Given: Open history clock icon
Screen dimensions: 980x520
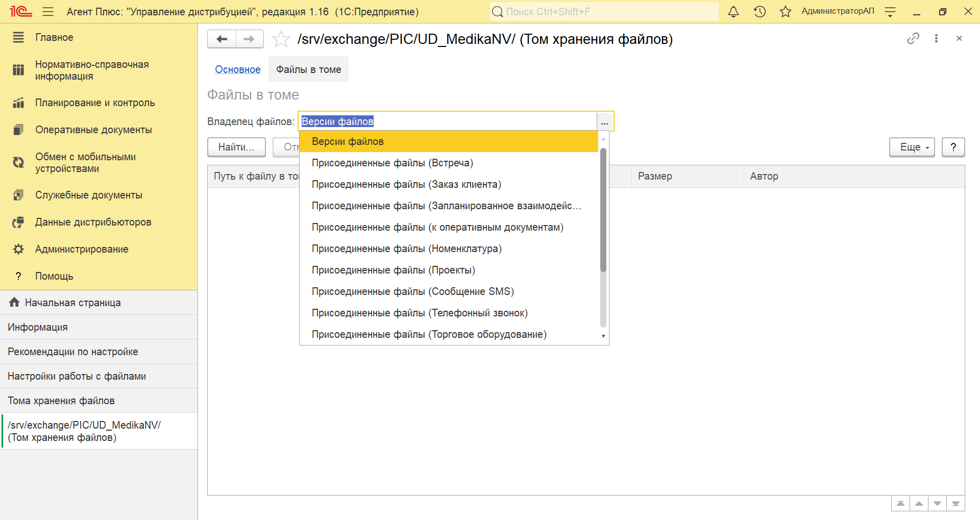Looking at the screenshot, I should pos(759,11).
